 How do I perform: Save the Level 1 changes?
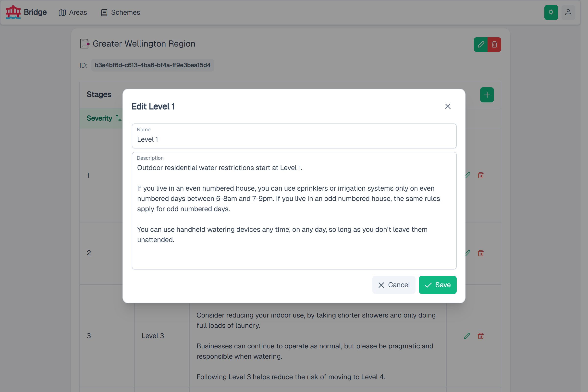[438, 285]
